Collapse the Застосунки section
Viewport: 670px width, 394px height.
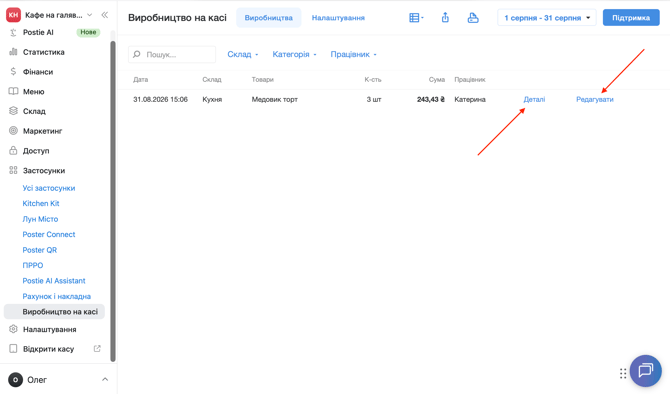[44, 171]
